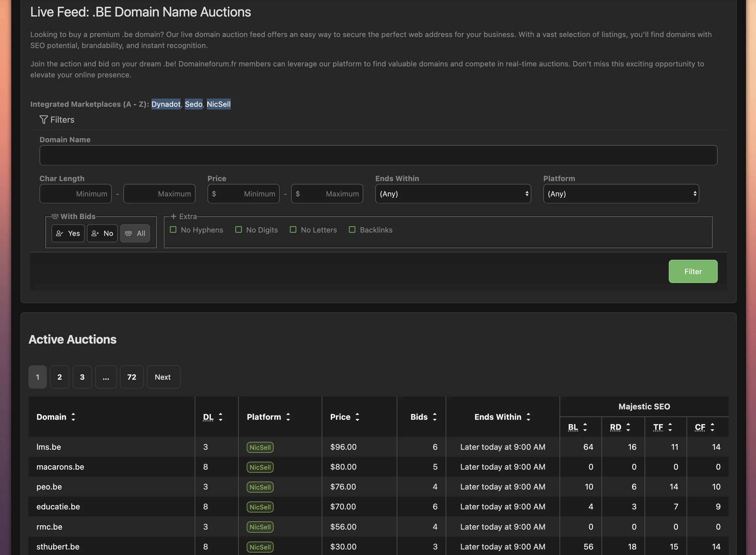756x555 pixels.
Task: Open Sedo marketplace link
Action: 193,104
